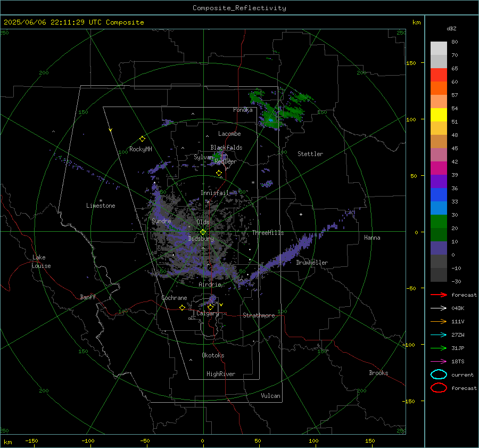Click the Ponoka label
Screen dimensions: 479x448
click(243, 110)
